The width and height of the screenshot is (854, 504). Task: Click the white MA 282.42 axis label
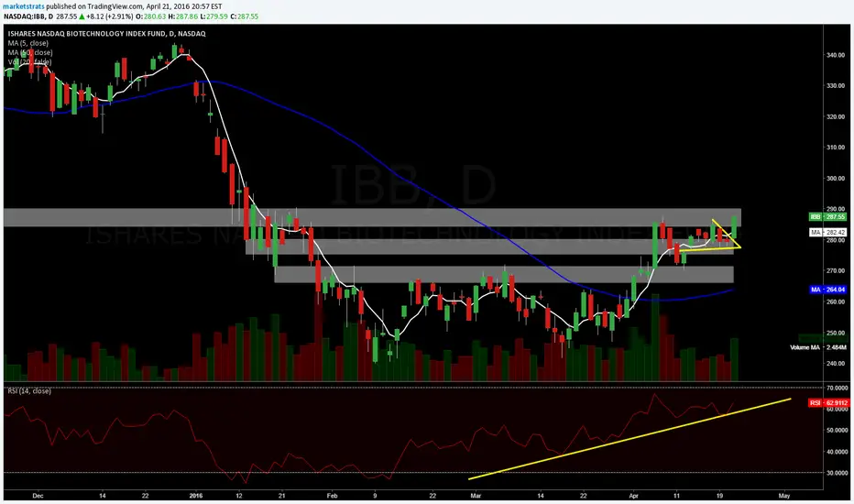coord(827,232)
